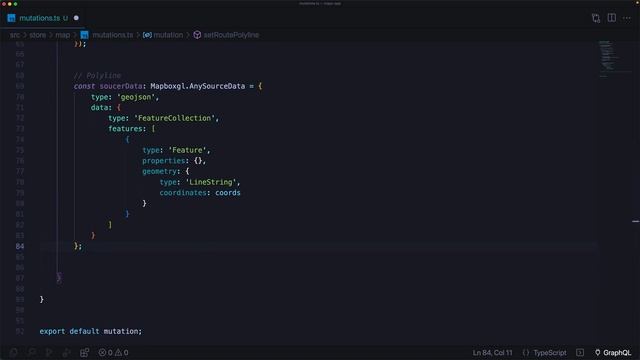Open problems panel via errors count icon
640x360 pixels.
point(105,353)
